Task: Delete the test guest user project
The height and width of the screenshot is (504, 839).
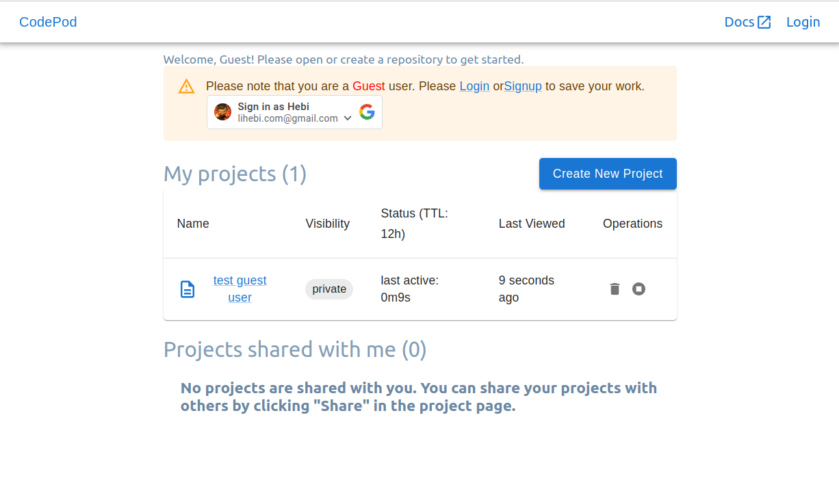Action: [615, 289]
